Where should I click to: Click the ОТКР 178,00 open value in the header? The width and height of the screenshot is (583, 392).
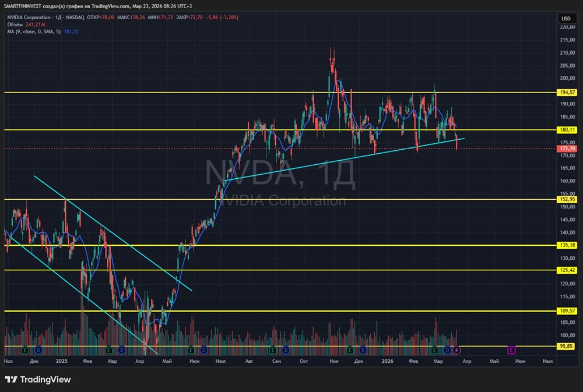101,17
